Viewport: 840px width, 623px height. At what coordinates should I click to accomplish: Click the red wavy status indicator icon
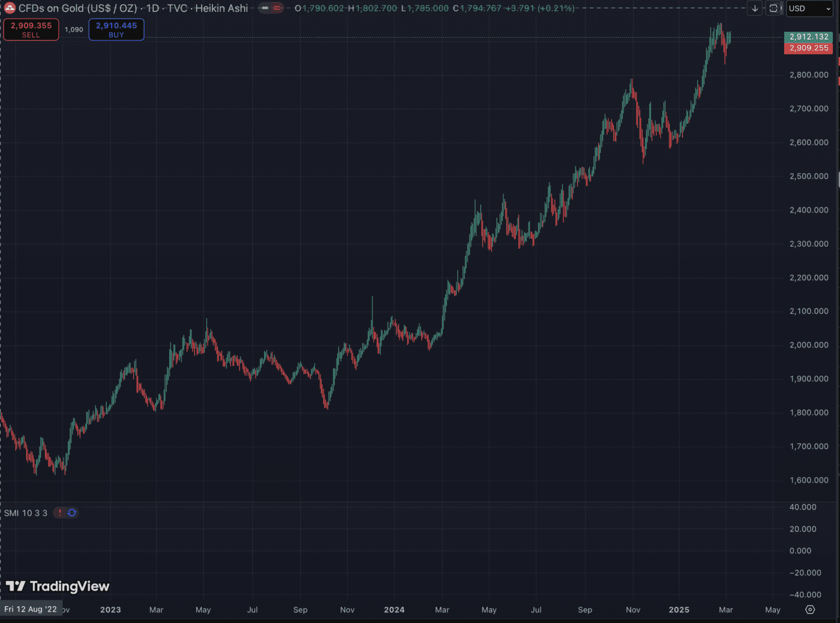[x=277, y=8]
